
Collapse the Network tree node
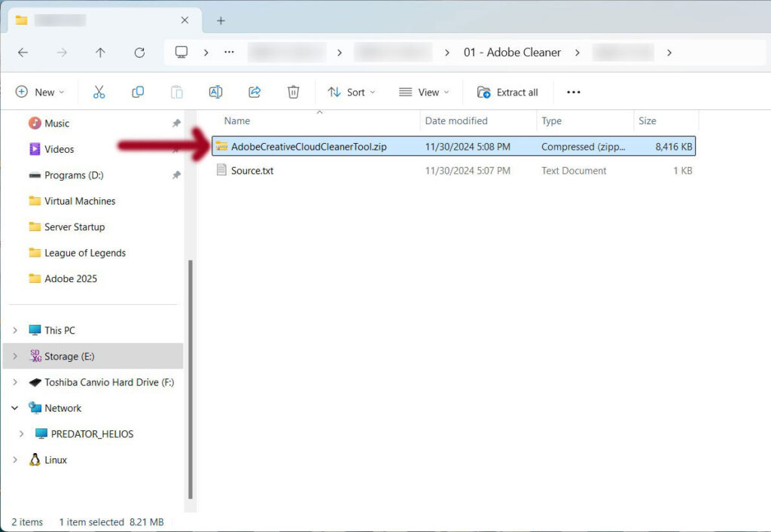click(x=15, y=408)
